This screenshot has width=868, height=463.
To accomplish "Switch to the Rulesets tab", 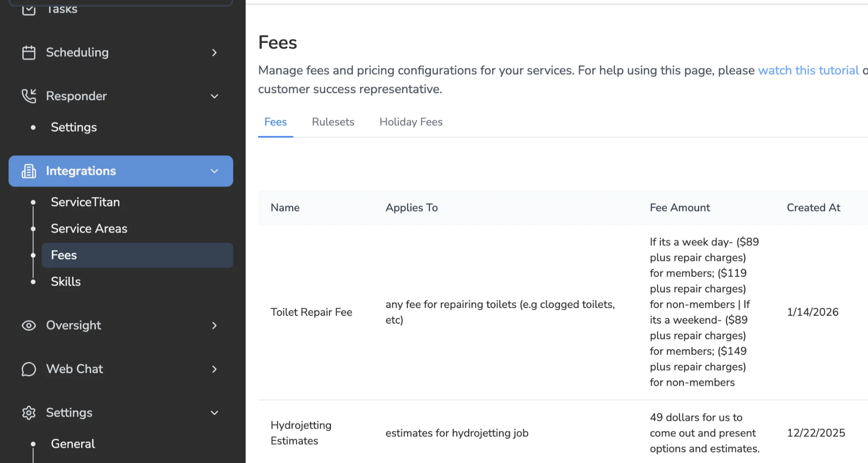I will click(x=333, y=122).
